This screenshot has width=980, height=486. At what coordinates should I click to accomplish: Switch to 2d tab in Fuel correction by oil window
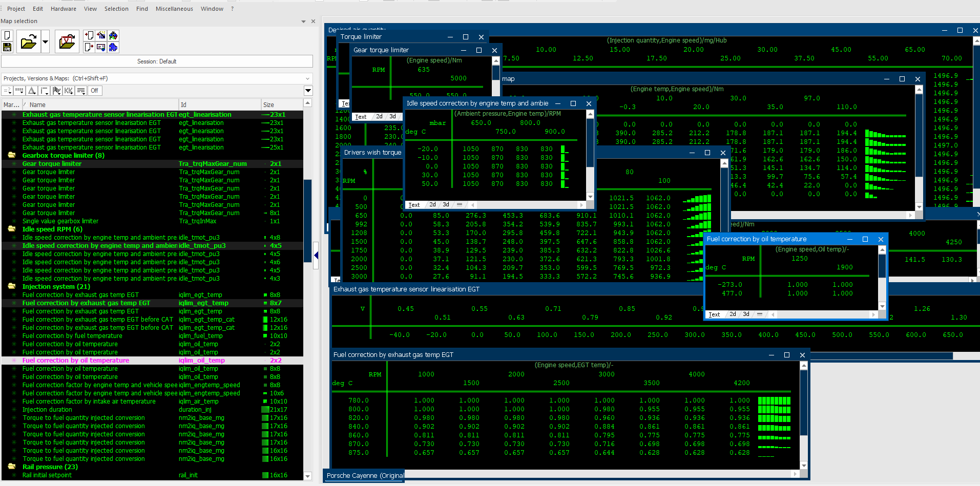point(733,314)
